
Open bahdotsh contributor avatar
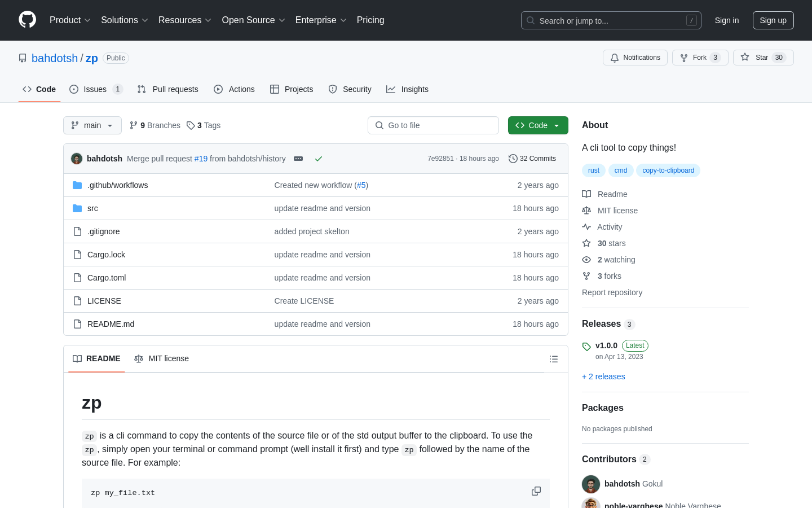coord(591,484)
